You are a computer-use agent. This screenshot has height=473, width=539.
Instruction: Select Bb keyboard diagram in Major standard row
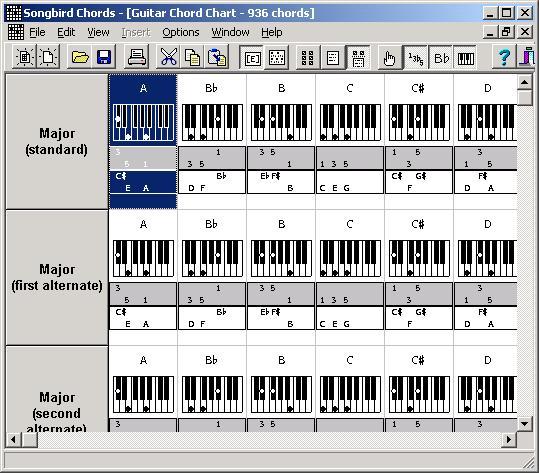coord(212,123)
